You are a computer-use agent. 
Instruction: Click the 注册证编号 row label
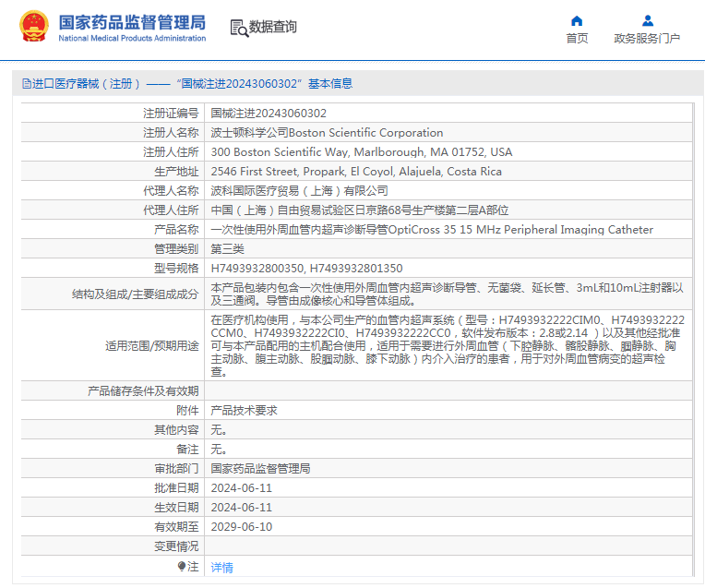[x=171, y=114]
